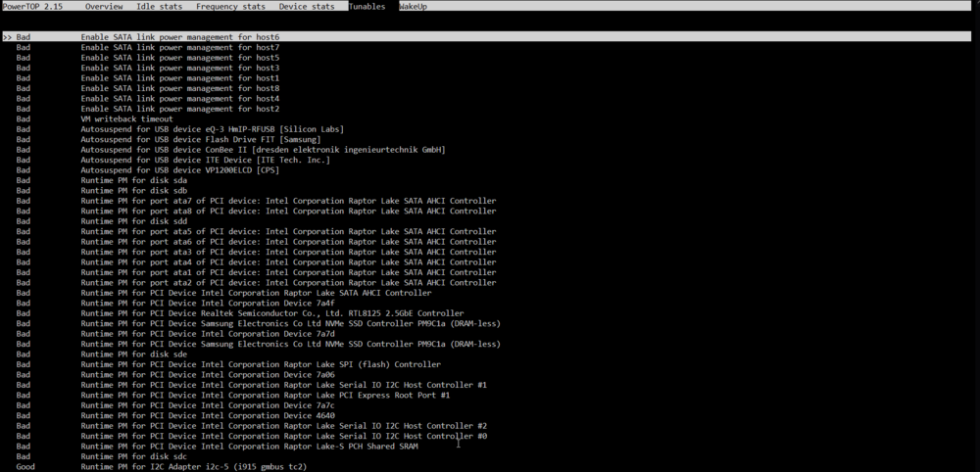Select Runtime PM for port ata7 row
This screenshot has height=472, width=980.
click(x=256, y=201)
